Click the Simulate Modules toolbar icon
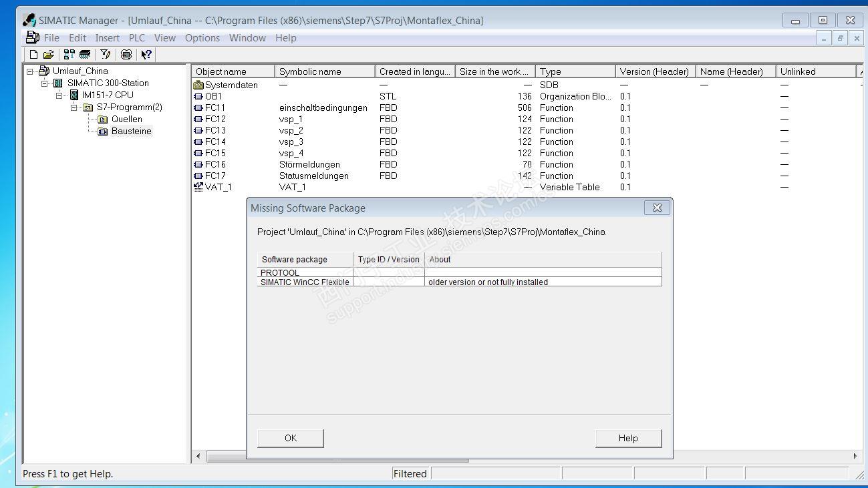 (x=126, y=55)
